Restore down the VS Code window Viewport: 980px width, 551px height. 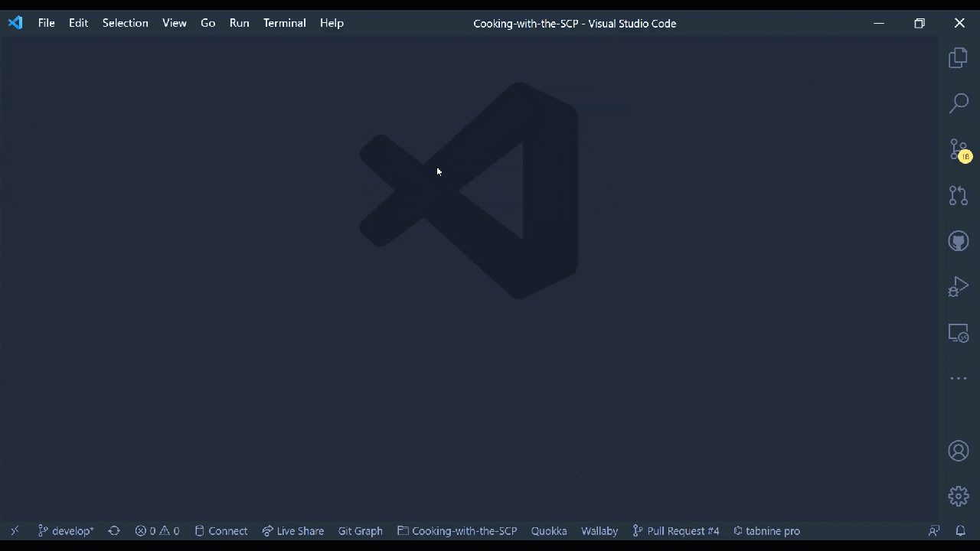click(920, 23)
